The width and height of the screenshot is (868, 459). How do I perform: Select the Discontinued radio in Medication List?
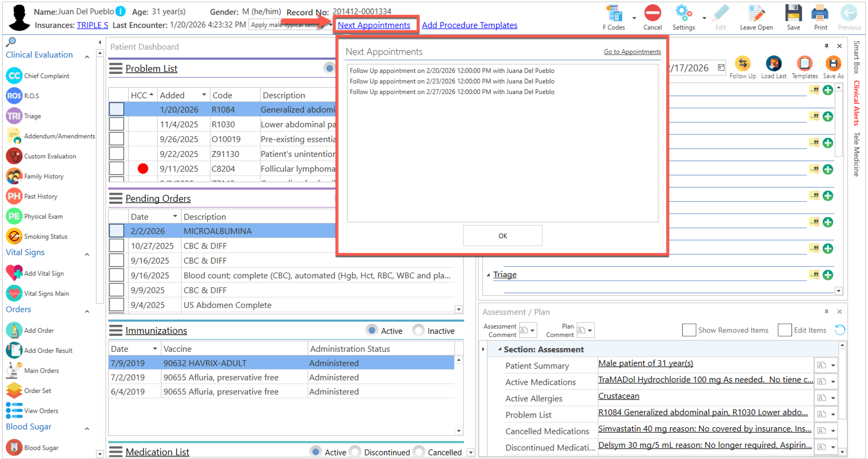click(x=355, y=452)
